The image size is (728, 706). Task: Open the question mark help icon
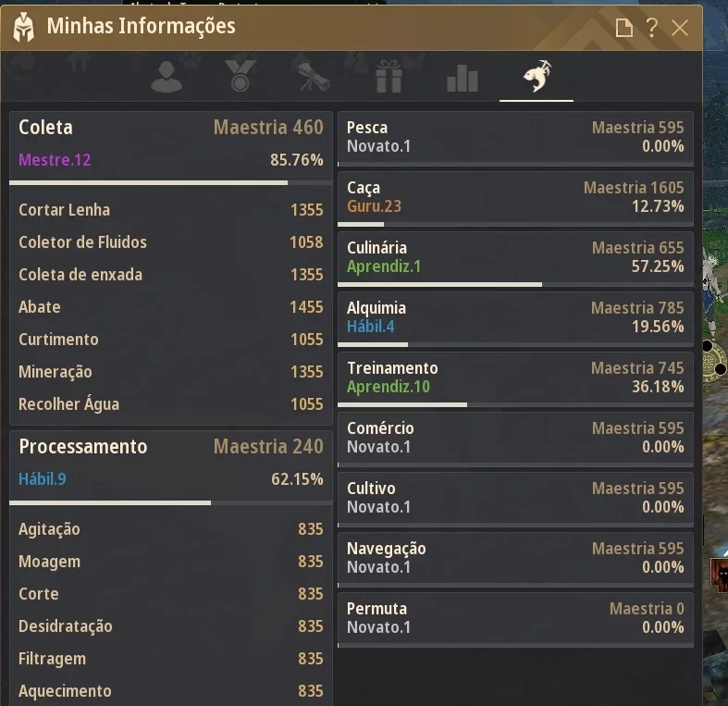pyautogui.click(x=652, y=28)
